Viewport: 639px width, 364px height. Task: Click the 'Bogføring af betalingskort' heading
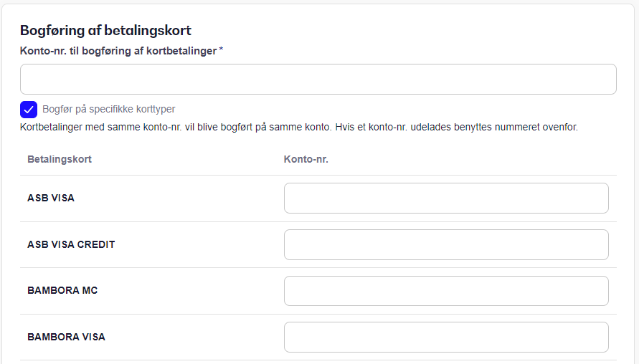[105, 31]
